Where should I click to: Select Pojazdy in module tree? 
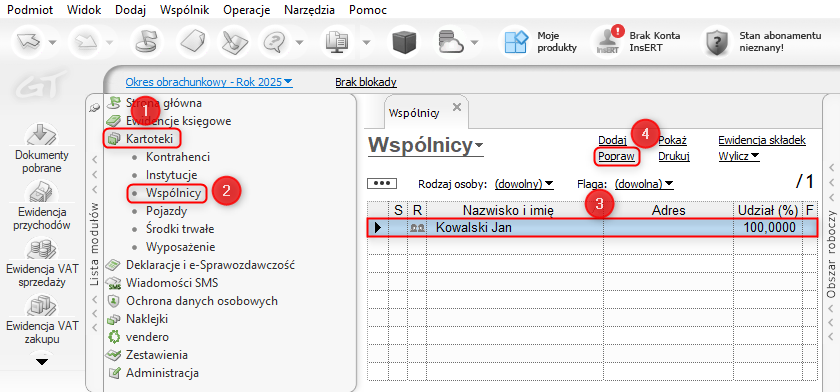[x=167, y=211]
